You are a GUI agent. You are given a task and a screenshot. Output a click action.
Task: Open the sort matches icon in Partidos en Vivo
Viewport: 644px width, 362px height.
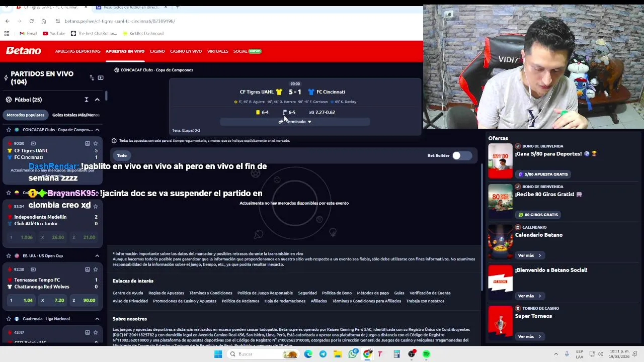[92, 77]
